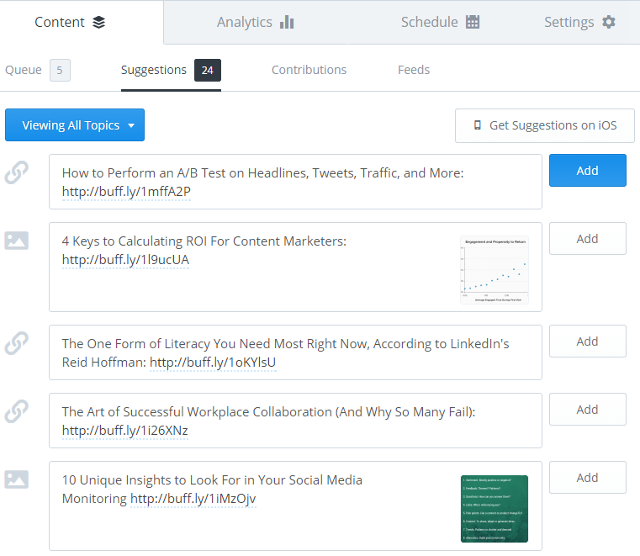This screenshot has height=556, width=640.
Task: Open the Schedule tab
Action: pos(440,22)
